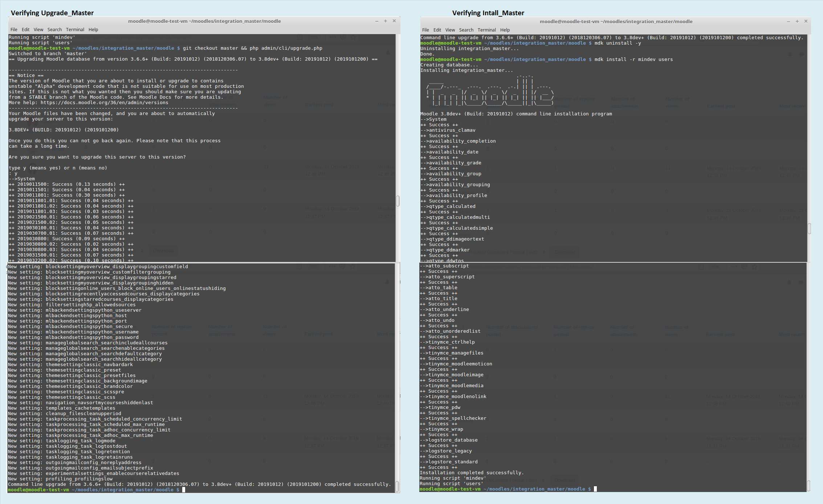The height and width of the screenshot is (504, 823).
Task: Click 'themesettingclassic_navbardark' setting line
Action: click(x=70, y=365)
